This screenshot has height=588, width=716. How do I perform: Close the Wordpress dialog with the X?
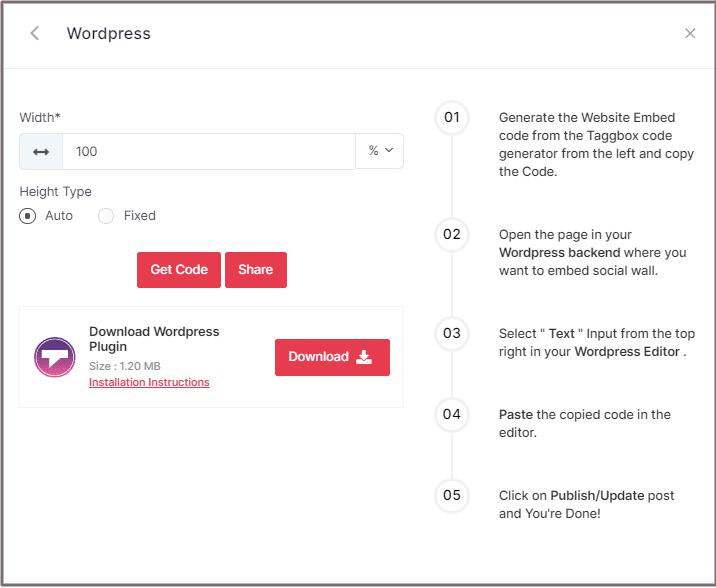pyautogui.click(x=690, y=33)
